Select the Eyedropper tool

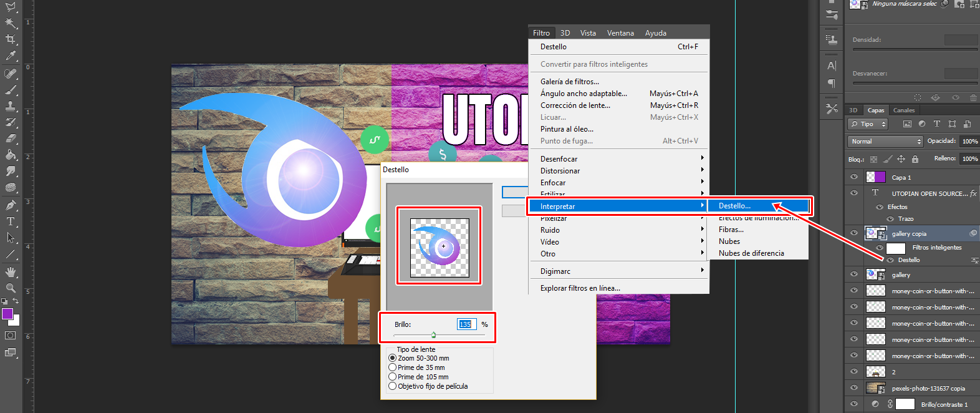click(11, 56)
